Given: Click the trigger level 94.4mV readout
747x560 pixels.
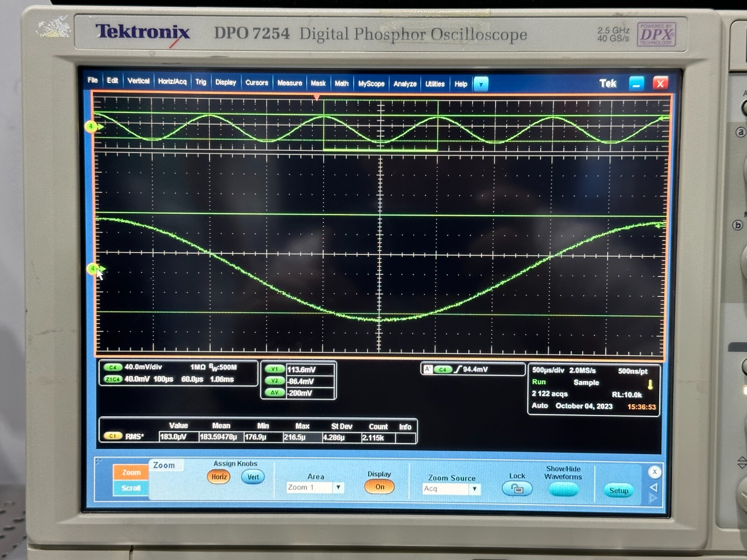Looking at the screenshot, I should click(x=475, y=369).
